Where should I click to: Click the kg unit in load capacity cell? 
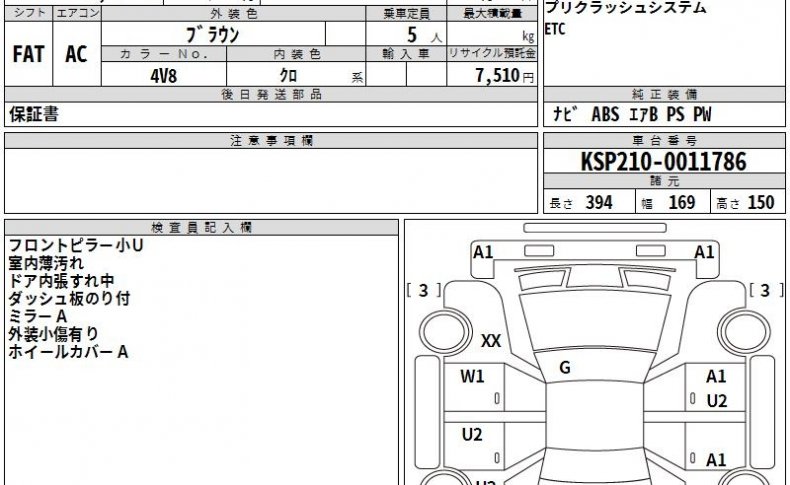528,36
